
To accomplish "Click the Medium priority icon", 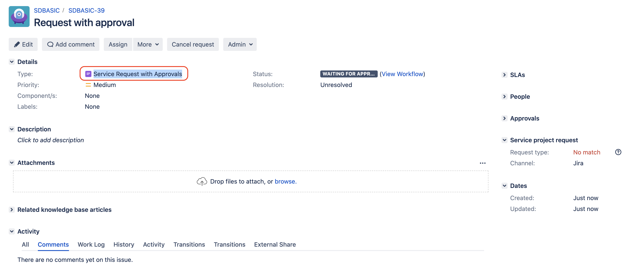I will point(88,85).
